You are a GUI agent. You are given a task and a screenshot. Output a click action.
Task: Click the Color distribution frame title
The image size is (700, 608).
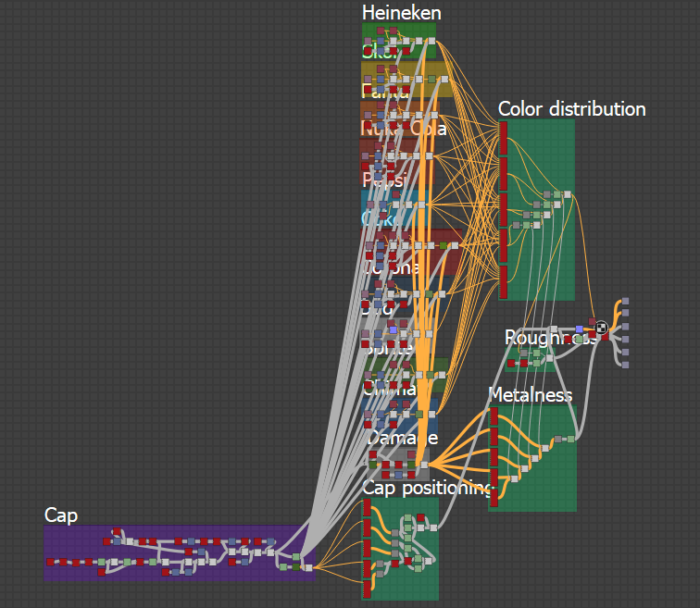572,109
